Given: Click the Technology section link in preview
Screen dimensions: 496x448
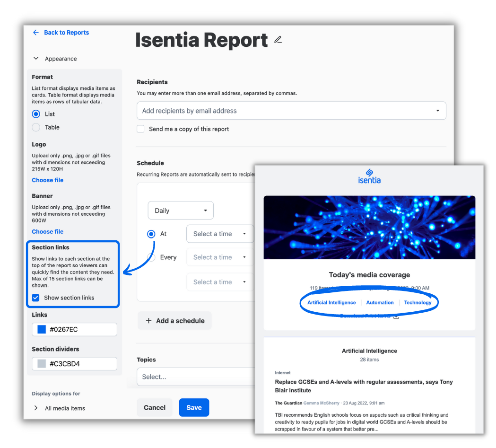Looking at the screenshot, I should (418, 302).
